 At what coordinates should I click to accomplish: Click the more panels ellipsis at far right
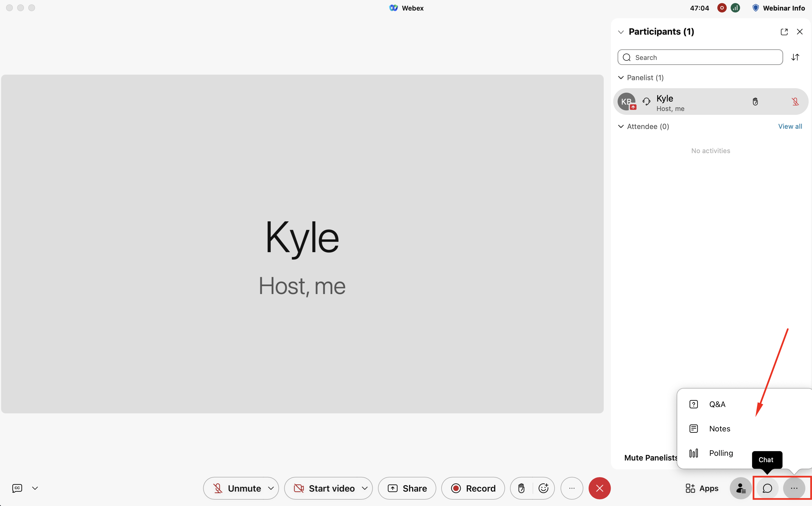(794, 488)
